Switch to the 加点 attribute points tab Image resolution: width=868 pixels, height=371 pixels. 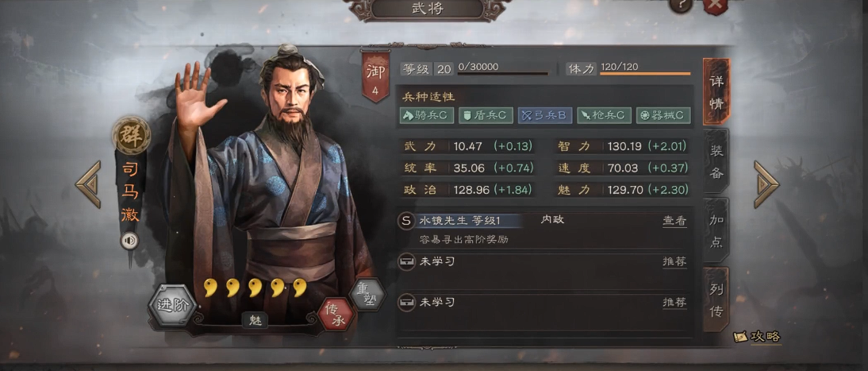pyautogui.click(x=716, y=230)
